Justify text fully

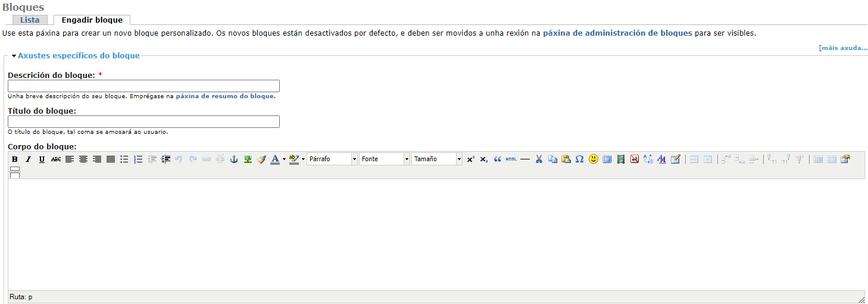pyautogui.click(x=110, y=159)
